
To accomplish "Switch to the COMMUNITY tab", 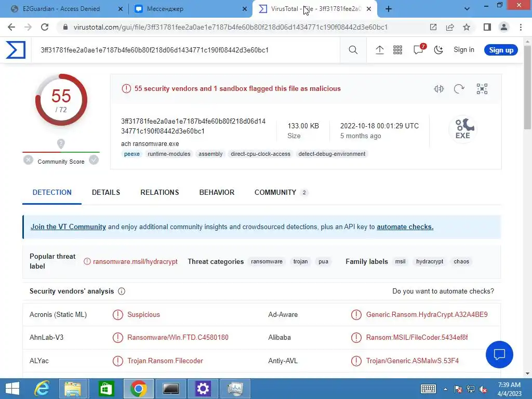I will click(x=281, y=192).
